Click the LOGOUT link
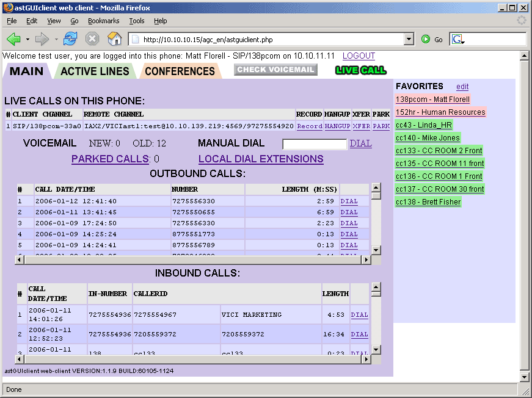This screenshot has width=532, height=398. 359,56
